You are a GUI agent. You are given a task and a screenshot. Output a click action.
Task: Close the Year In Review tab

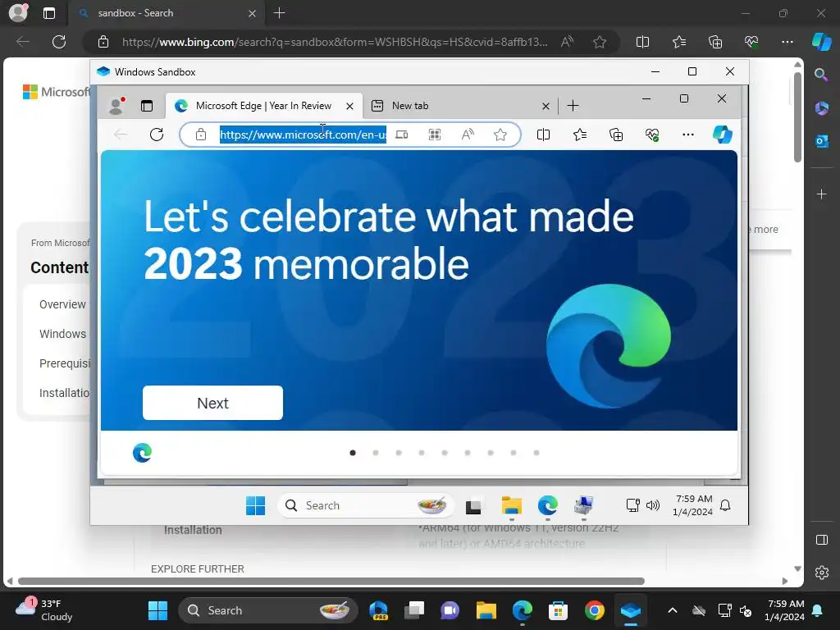tap(349, 106)
